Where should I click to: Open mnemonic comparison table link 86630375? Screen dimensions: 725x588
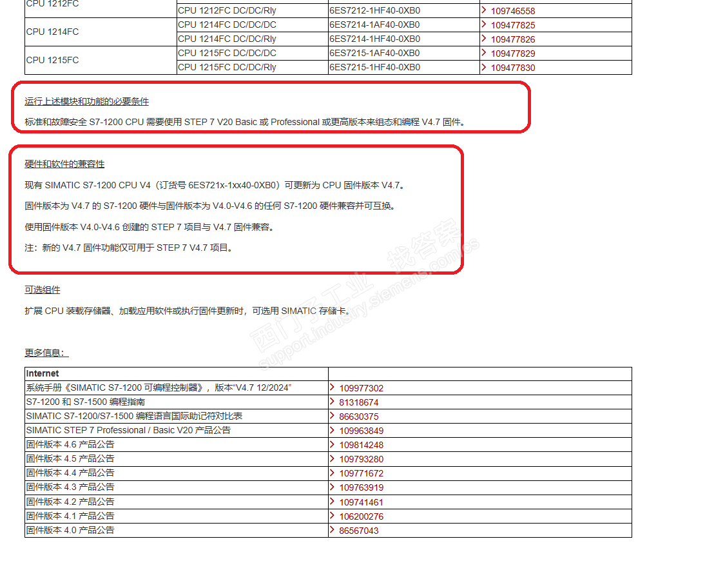pyautogui.click(x=359, y=417)
